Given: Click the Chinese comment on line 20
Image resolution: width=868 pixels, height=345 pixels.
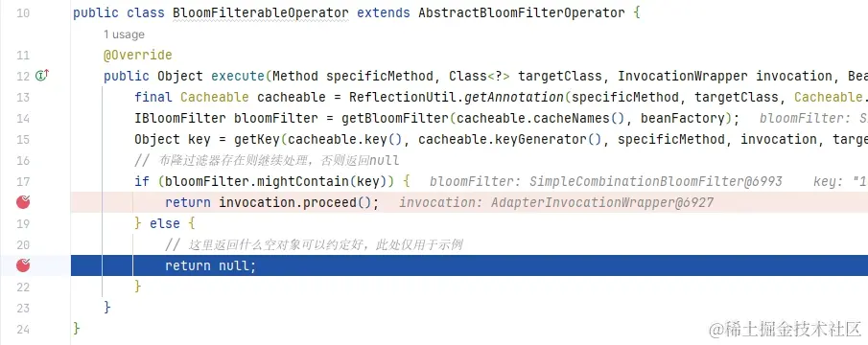Looking at the screenshot, I should point(314,244).
